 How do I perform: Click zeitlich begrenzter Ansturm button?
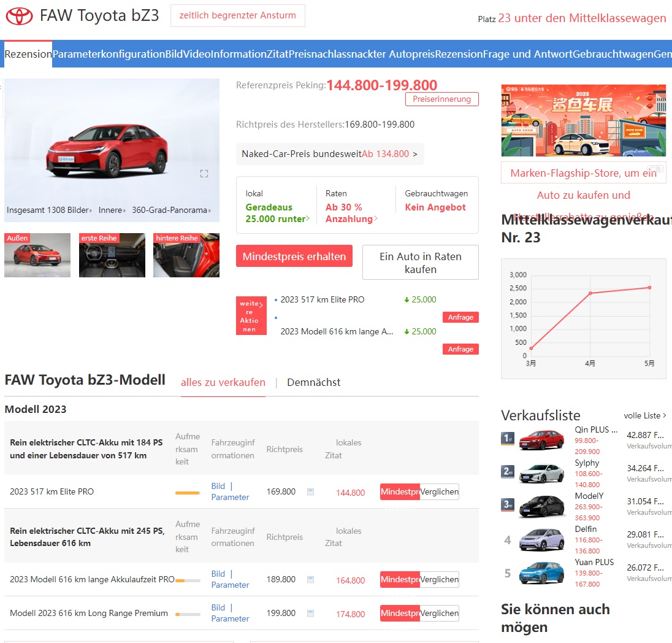[x=238, y=16]
